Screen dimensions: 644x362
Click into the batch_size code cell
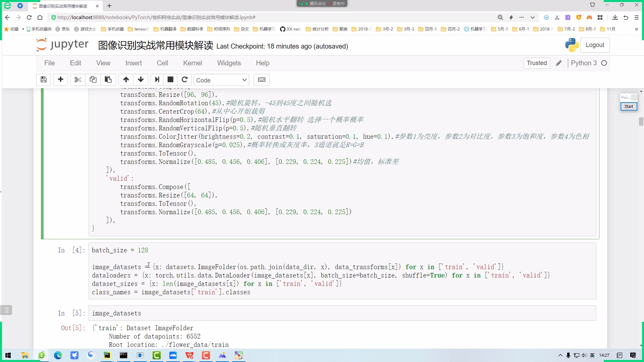[x=342, y=271]
